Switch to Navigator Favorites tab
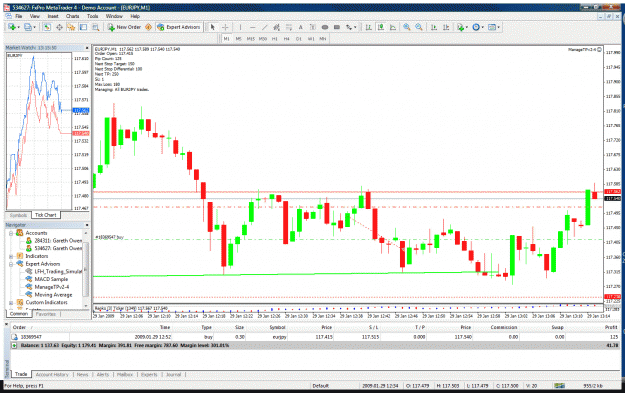 tap(46, 314)
